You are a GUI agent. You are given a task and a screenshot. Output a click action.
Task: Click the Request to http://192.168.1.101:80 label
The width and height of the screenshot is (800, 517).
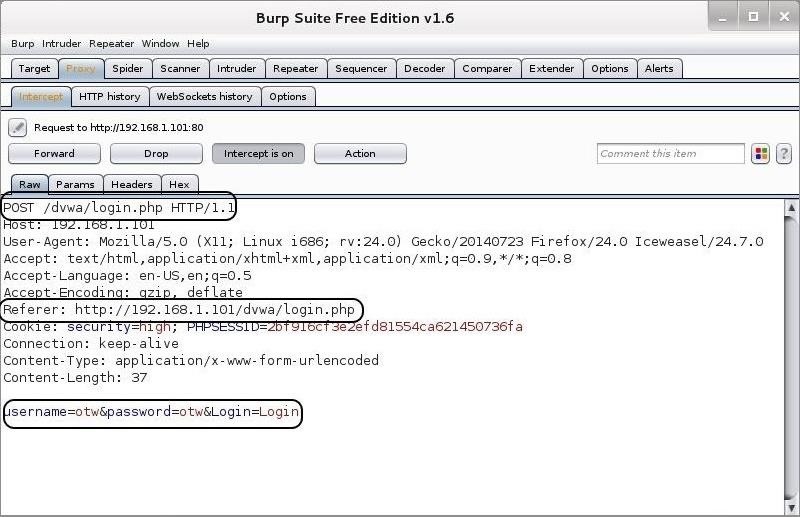(x=118, y=128)
